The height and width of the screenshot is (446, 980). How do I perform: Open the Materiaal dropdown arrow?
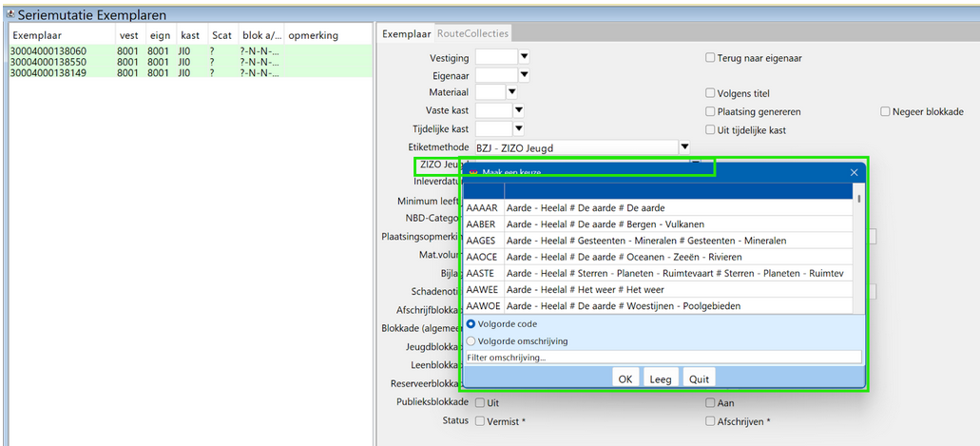click(511, 93)
